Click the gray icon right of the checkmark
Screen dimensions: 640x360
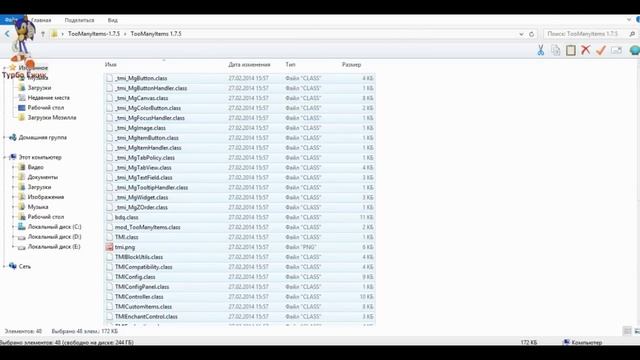[x=616, y=50]
